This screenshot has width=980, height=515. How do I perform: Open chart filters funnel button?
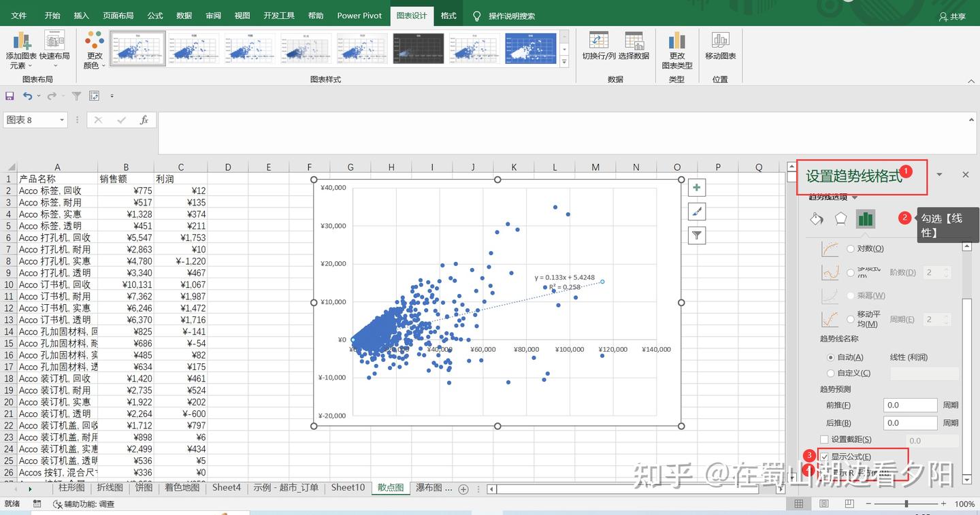696,235
